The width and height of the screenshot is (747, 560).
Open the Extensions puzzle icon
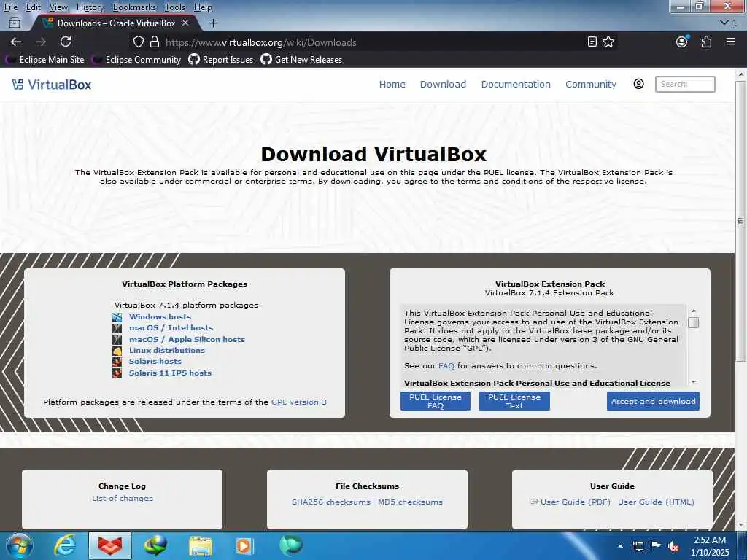[x=706, y=42]
